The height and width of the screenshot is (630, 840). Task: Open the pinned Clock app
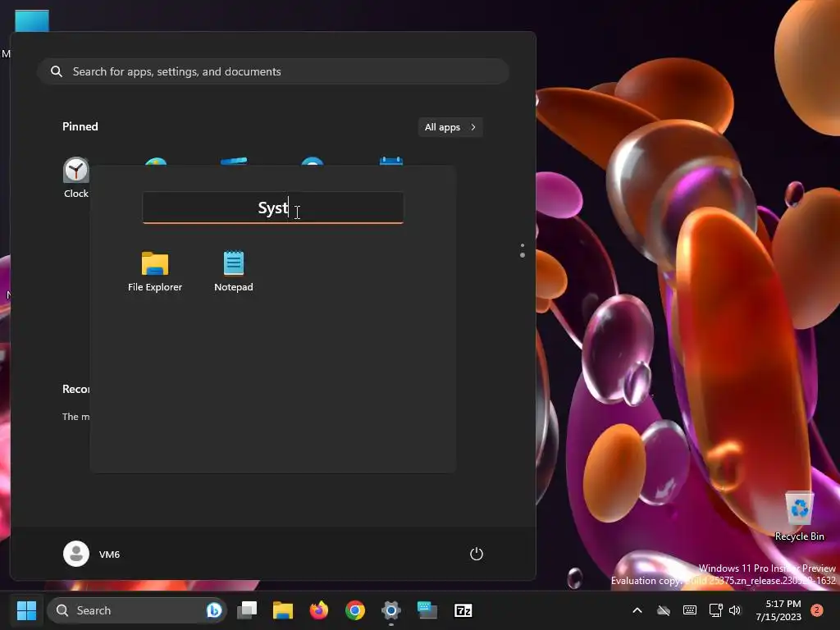coord(76,178)
